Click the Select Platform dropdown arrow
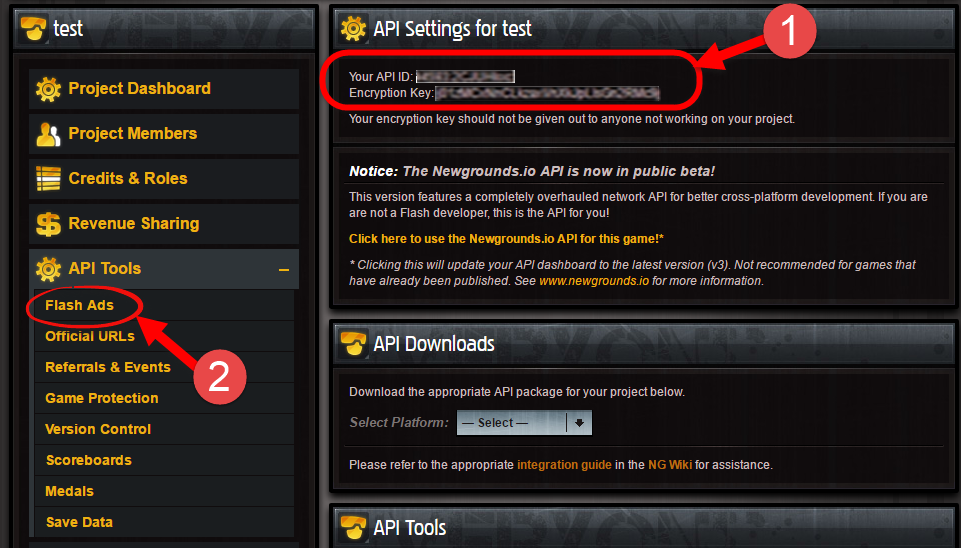The height and width of the screenshot is (548, 961). [579, 423]
